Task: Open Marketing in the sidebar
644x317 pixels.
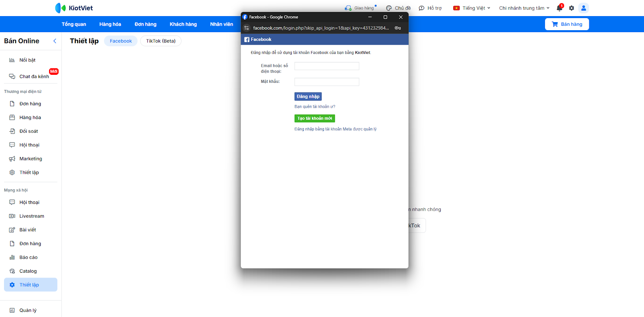Action: (x=31, y=158)
